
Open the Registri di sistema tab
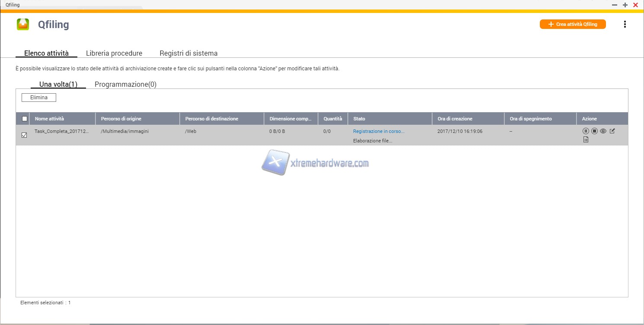tap(188, 54)
